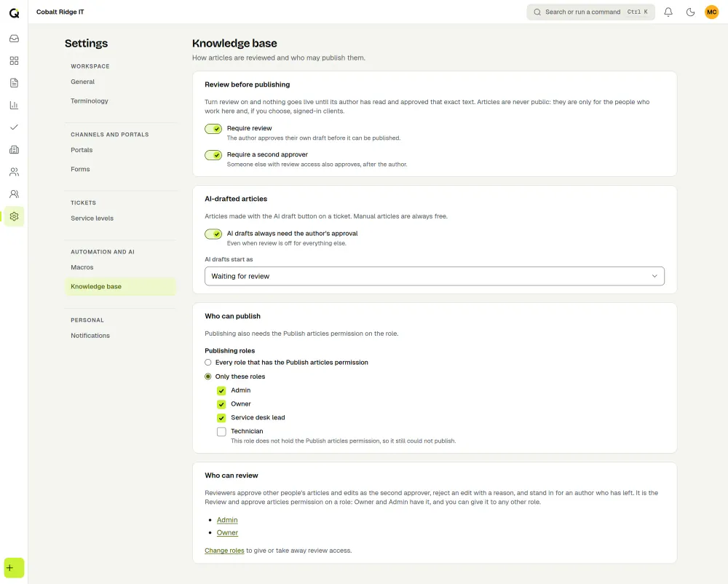The width and height of the screenshot is (728, 584).
Task: Check the Technician publishing role
Action: coord(221,432)
